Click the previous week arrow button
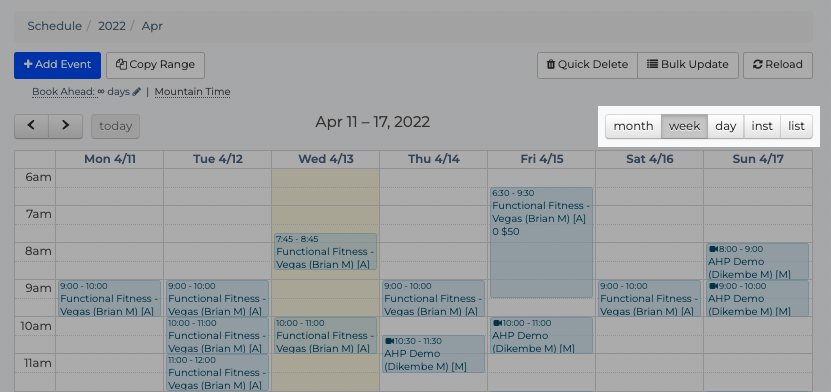The image size is (831, 392). [31, 126]
